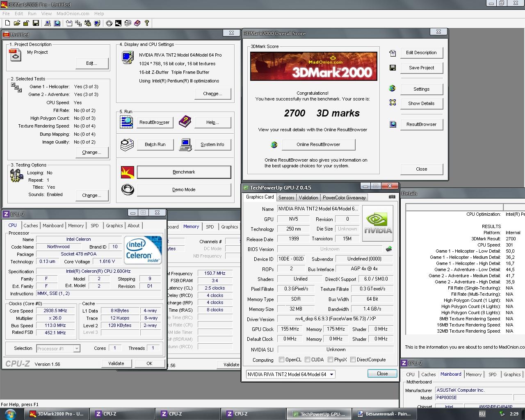Click Change... under Display and CPU Settings

[x=212, y=94]
